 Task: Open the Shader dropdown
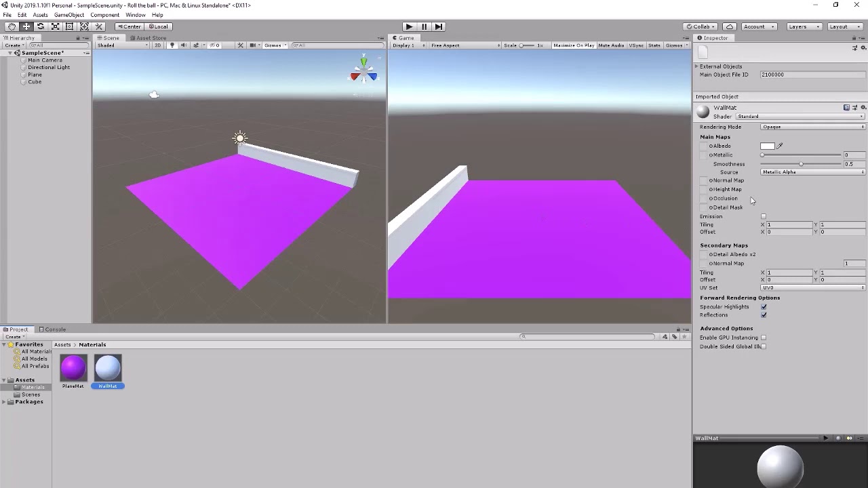click(800, 117)
